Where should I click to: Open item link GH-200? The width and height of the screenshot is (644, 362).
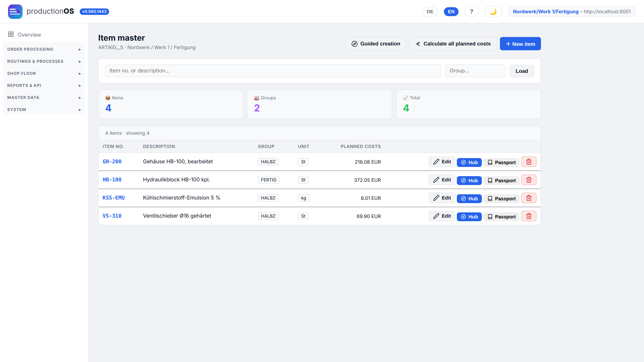[x=112, y=162]
